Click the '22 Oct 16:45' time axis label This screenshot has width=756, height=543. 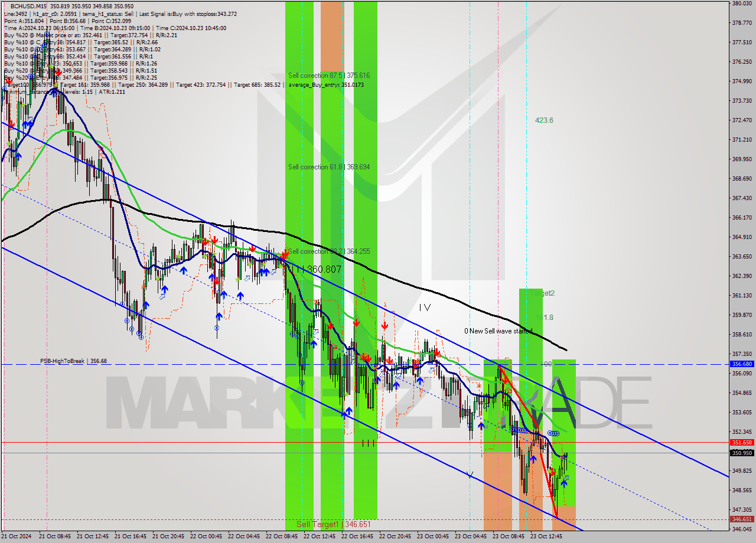click(x=357, y=537)
